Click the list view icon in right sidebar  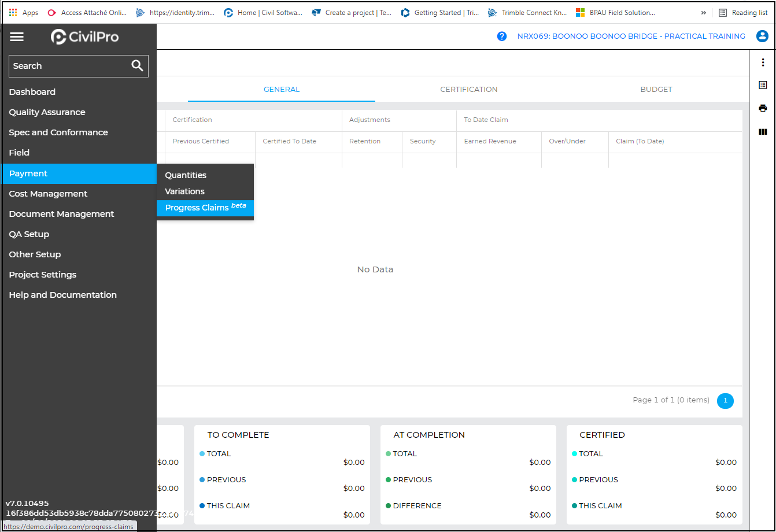763,85
